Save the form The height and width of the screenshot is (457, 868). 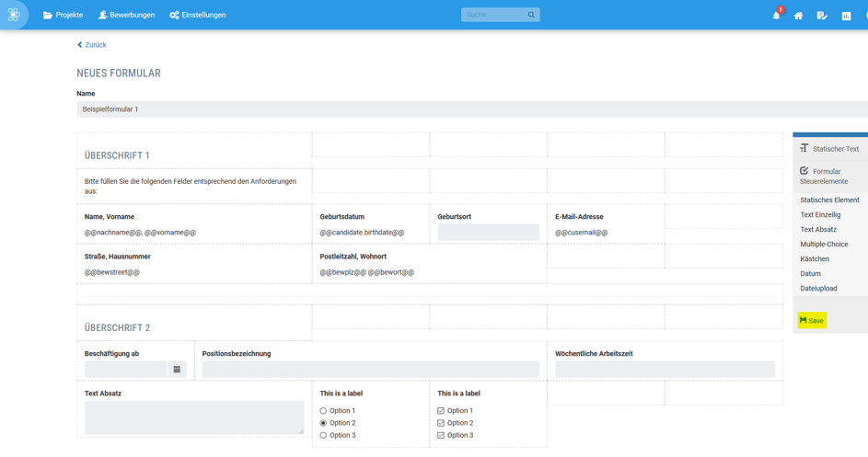point(812,320)
